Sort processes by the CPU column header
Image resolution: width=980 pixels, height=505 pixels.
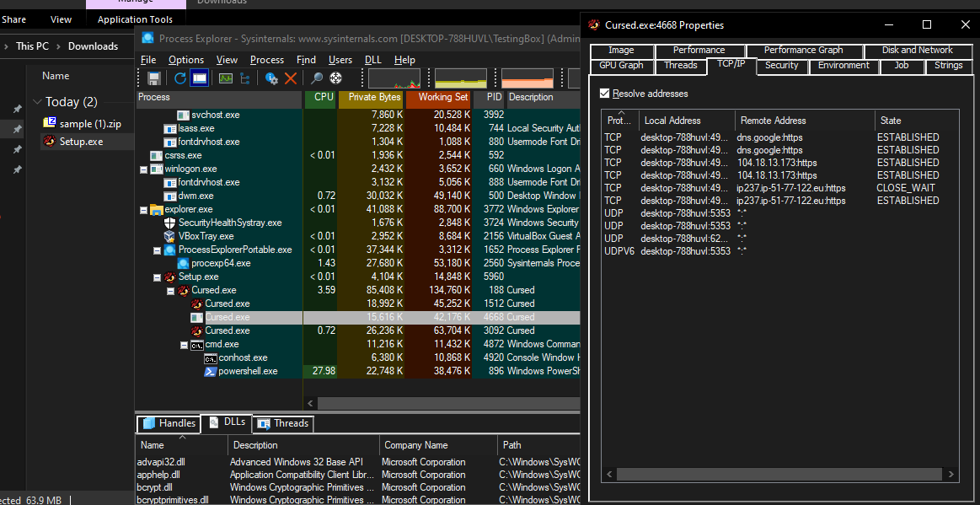324,98
